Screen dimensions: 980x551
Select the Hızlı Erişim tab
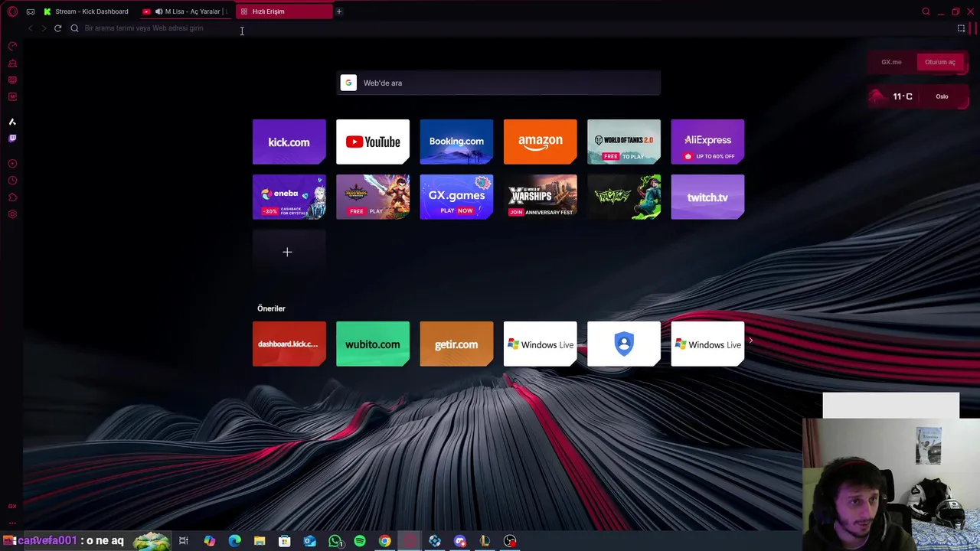tap(284, 11)
